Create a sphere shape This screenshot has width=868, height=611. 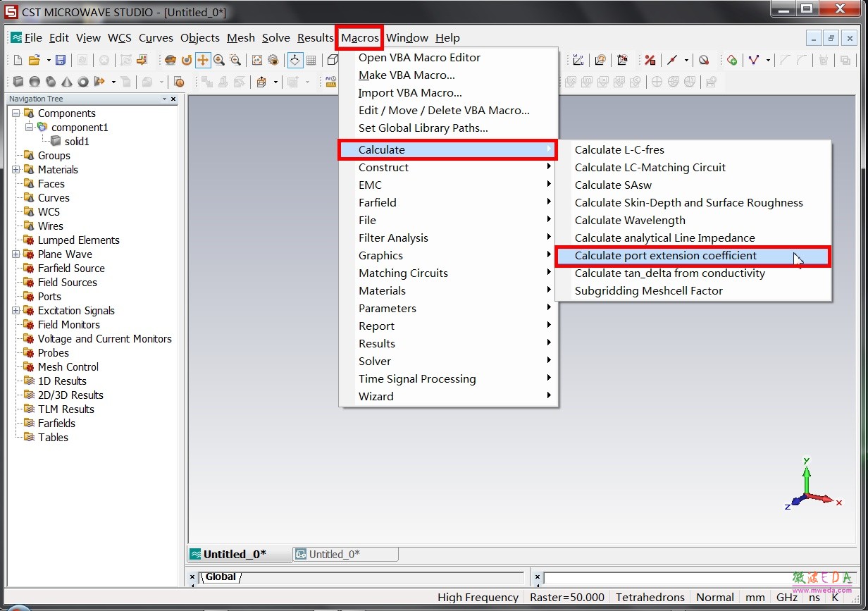(x=35, y=82)
